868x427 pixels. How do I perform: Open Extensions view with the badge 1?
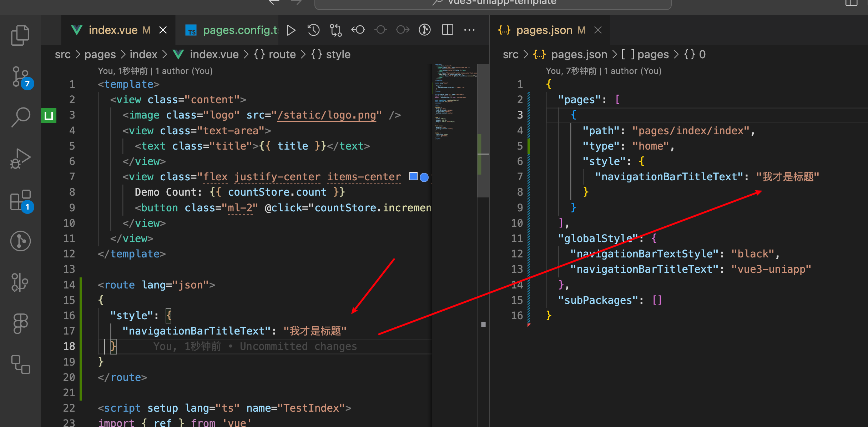click(20, 200)
